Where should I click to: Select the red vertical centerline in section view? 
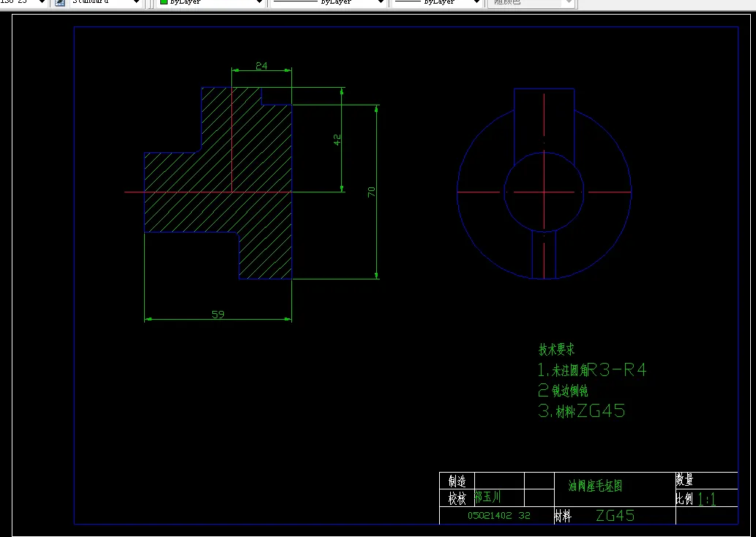232,140
